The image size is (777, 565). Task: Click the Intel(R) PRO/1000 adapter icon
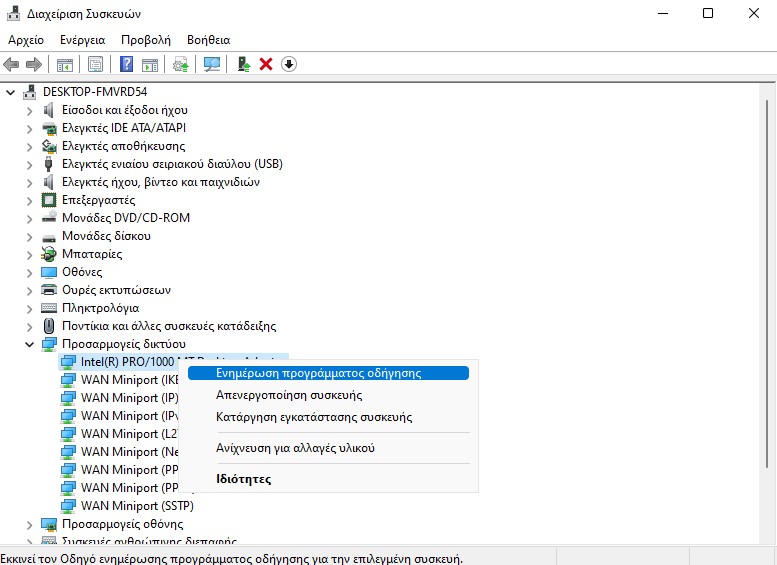tap(68, 362)
